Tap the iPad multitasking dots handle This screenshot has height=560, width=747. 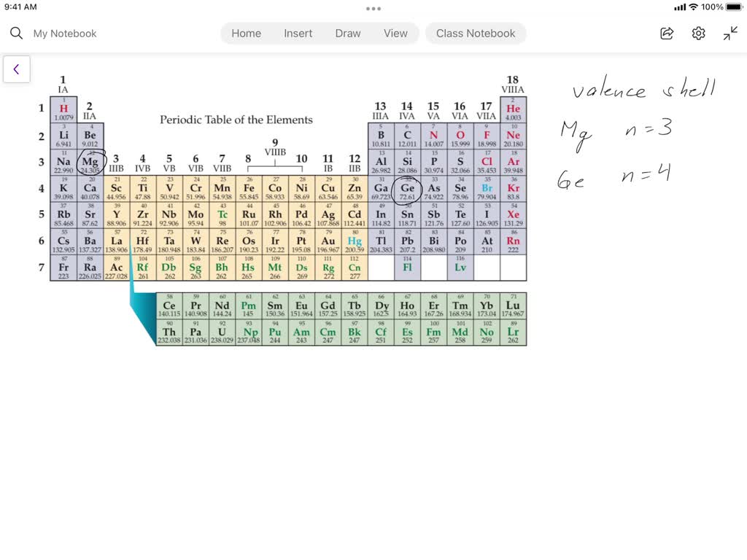tap(373, 9)
